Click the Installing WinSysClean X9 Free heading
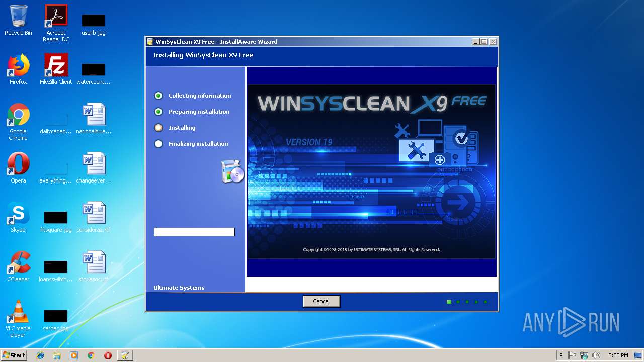Viewport: 644px width, 362px height. 203,55
